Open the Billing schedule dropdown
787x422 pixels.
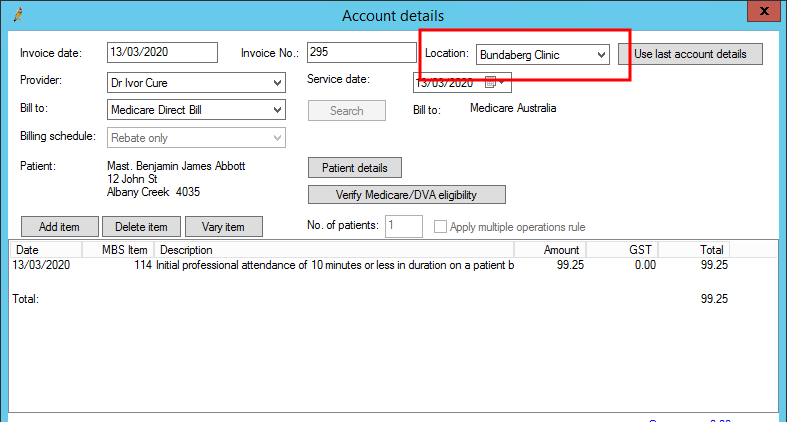coord(277,138)
